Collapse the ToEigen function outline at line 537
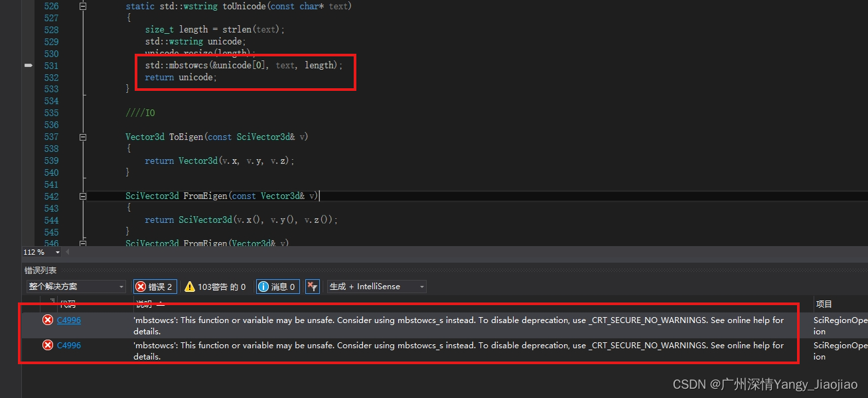868x398 pixels. pos(83,137)
